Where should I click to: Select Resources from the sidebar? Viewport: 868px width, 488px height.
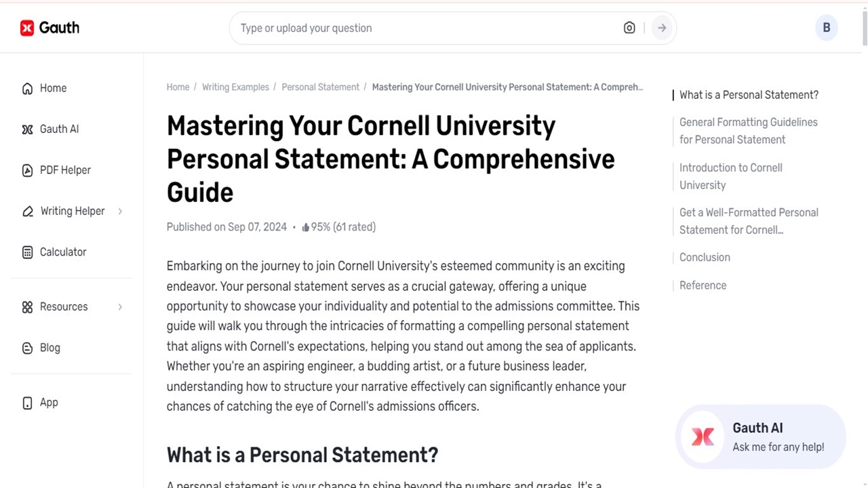pos(64,306)
